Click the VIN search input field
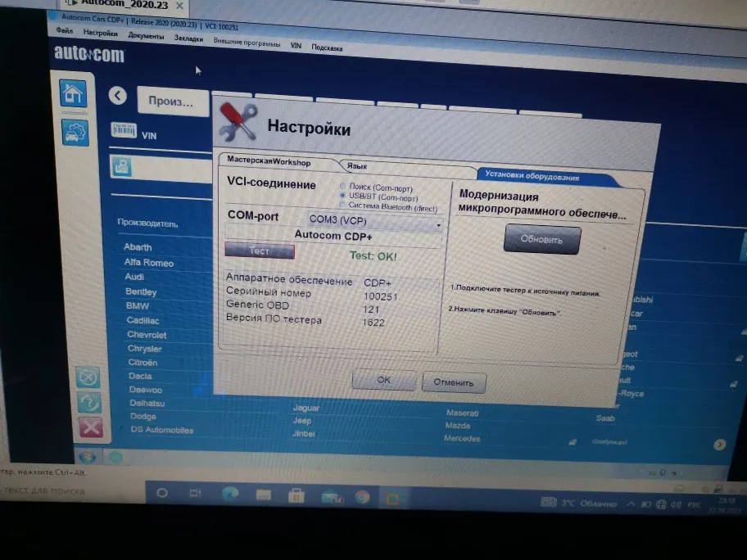Viewport: 747px width, 560px height. tap(161, 168)
